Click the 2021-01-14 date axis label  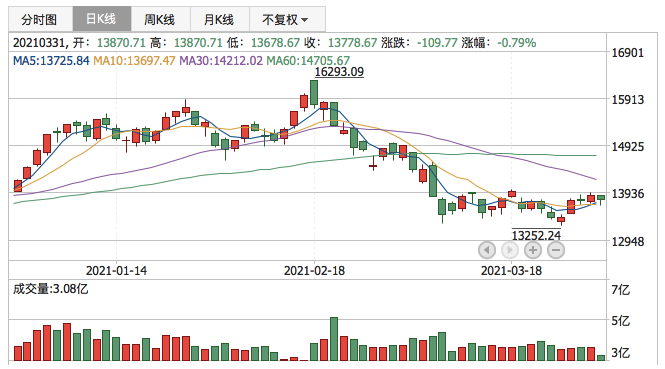point(116,271)
